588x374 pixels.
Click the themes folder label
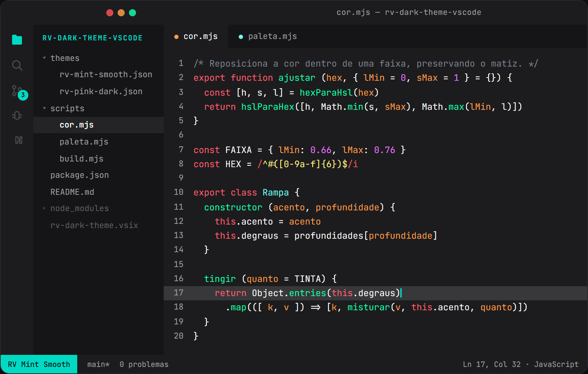65,58
